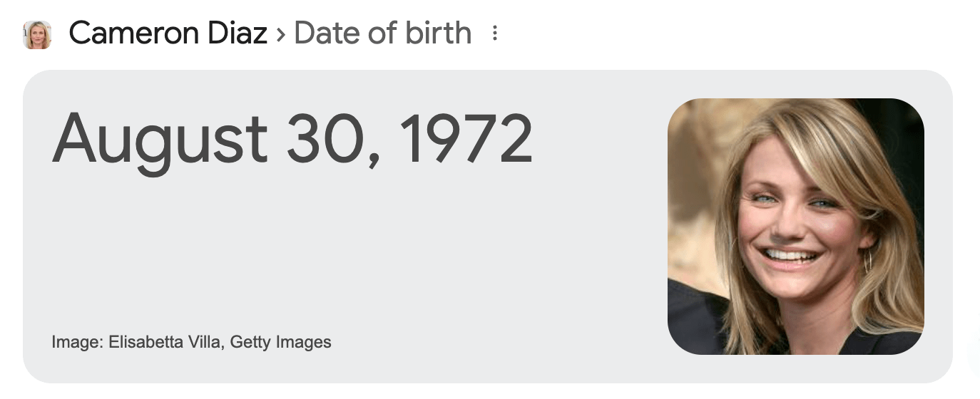Click the August 30, 1972 answer text
The image size is (980, 399).
point(292,139)
